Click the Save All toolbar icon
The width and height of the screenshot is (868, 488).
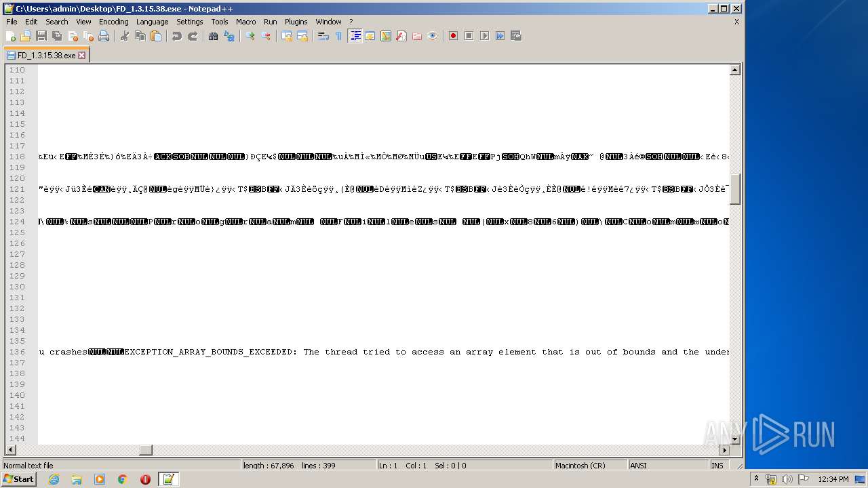pyautogui.click(x=57, y=36)
